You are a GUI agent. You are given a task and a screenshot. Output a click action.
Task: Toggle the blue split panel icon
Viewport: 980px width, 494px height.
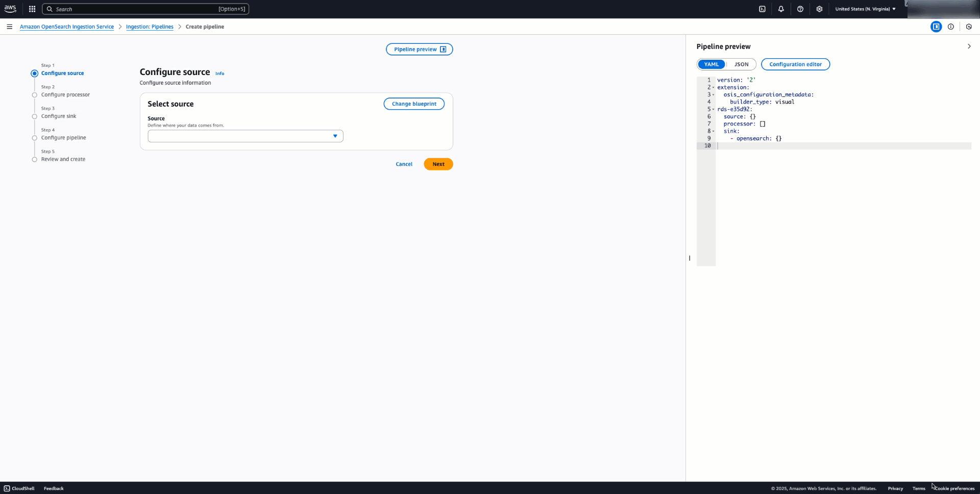936,27
